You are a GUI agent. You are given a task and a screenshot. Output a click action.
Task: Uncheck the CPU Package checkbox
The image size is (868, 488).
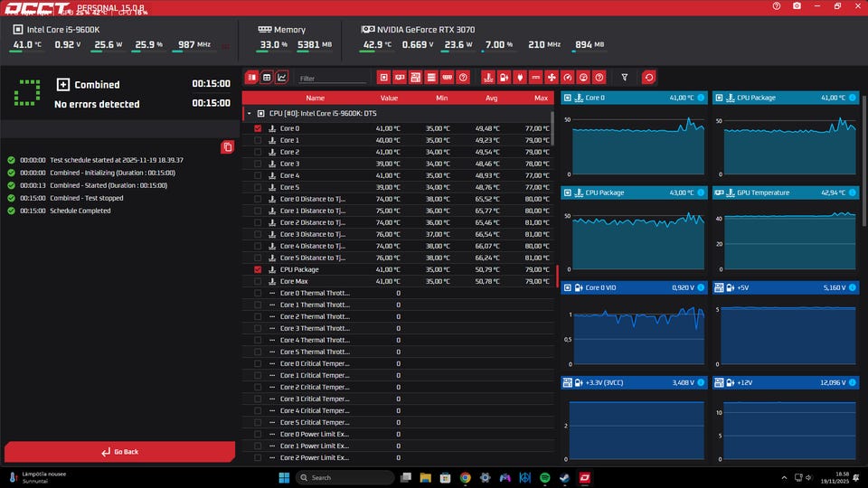click(258, 269)
